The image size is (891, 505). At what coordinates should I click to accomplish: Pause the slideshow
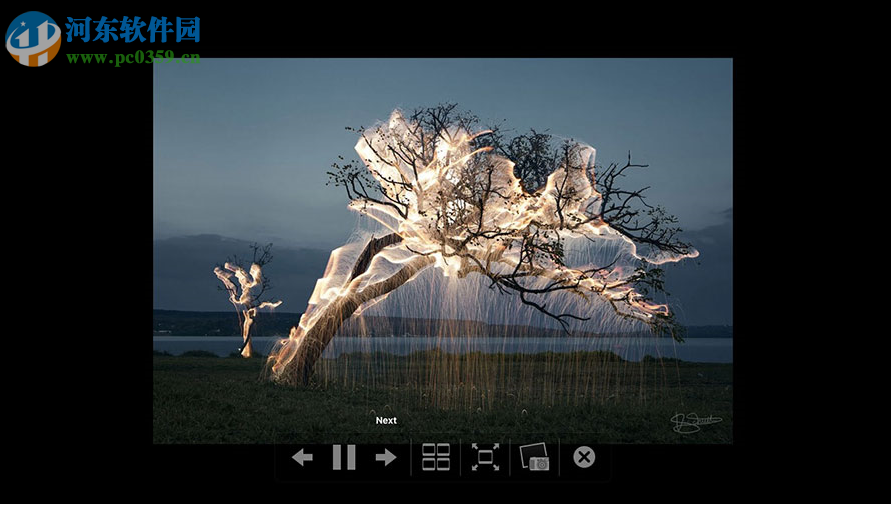pos(344,457)
